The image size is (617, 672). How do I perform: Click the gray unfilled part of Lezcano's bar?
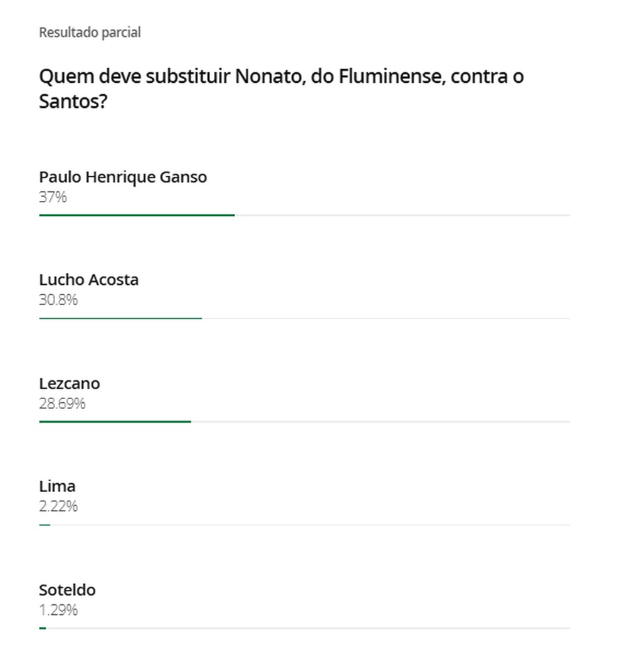click(x=381, y=422)
